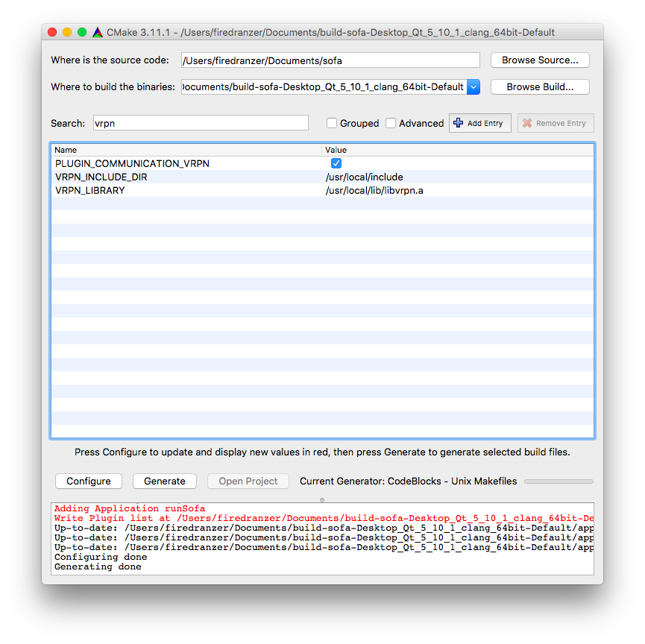645x644 pixels.
Task: Click the Configure button
Action: [89, 482]
